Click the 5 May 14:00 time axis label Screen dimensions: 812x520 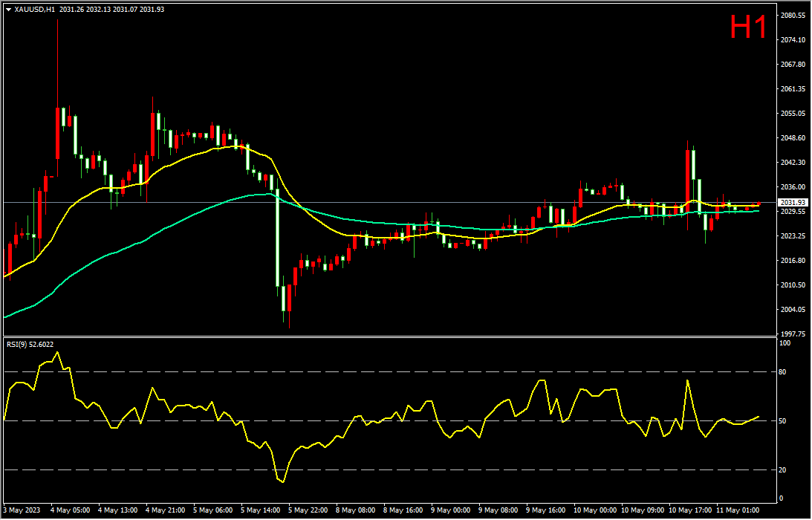pyautogui.click(x=261, y=510)
